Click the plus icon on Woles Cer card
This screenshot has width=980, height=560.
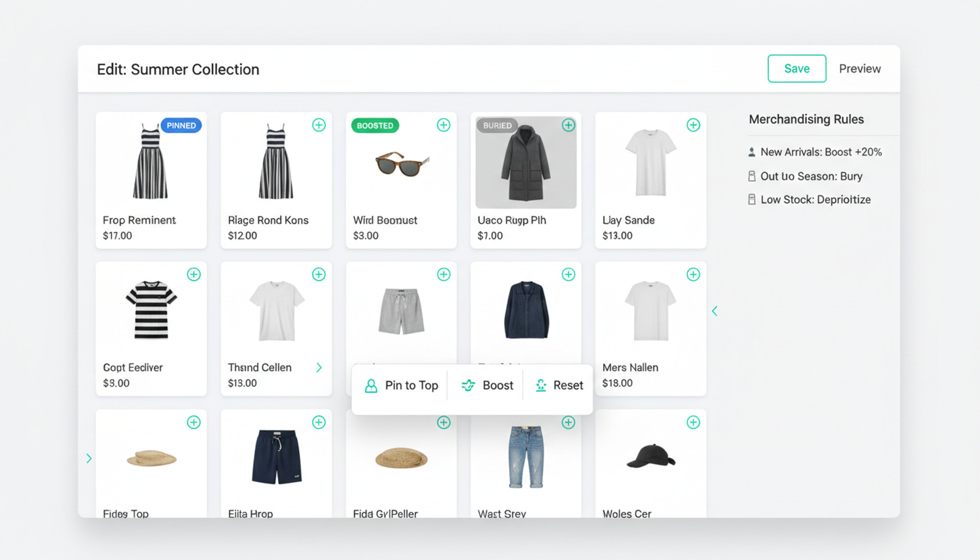[693, 422]
